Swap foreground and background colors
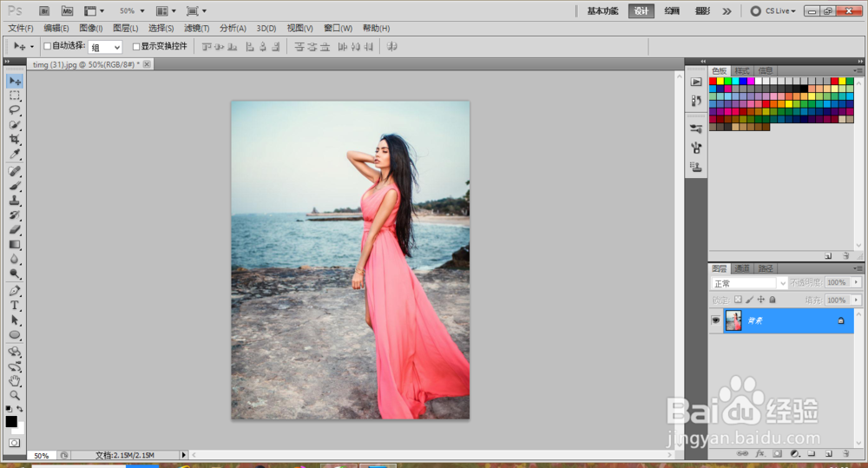Viewport: 868px width, 468px height. tap(20, 409)
